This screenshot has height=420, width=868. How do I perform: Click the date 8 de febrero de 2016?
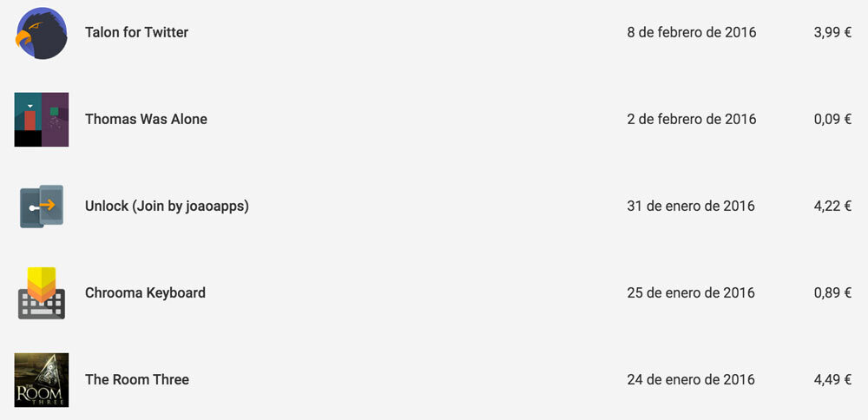[x=691, y=33]
